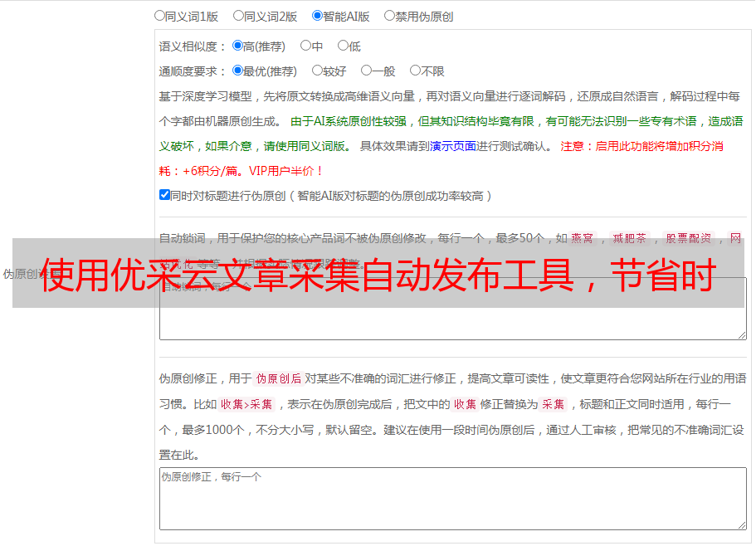Open the 演示页面 link
The image size is (756, 546).
[x=452, y=146]
